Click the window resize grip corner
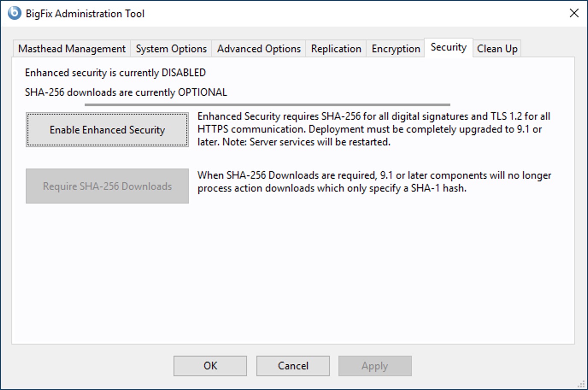Screen dimensions: 588x390 [582, 384]
